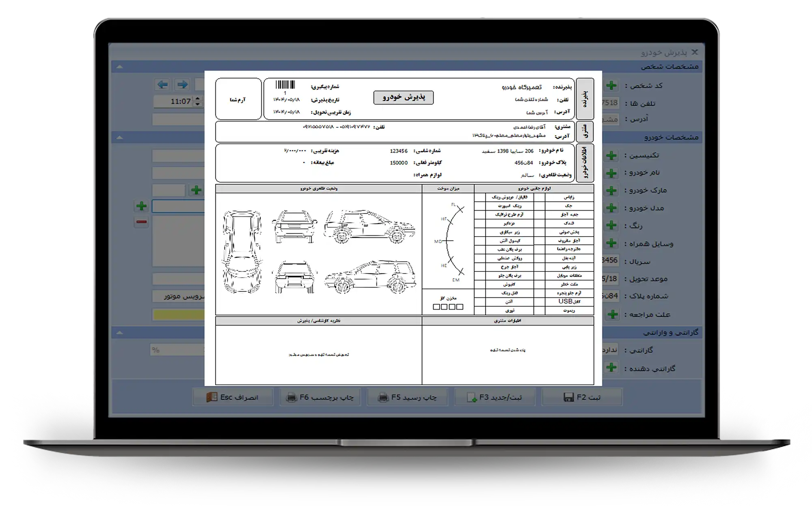
Task: Click the اظهارات مشتری section header
Action: (x=508, y=321)
